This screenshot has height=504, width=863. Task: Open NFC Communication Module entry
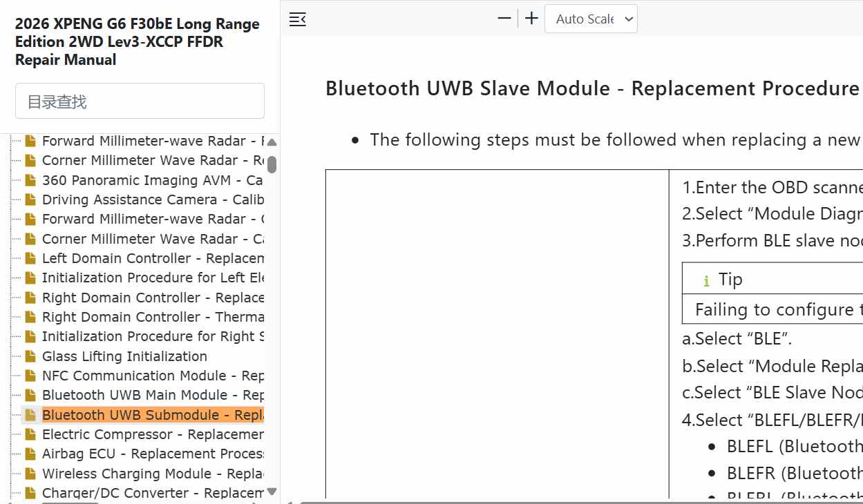tap(153, 376)
